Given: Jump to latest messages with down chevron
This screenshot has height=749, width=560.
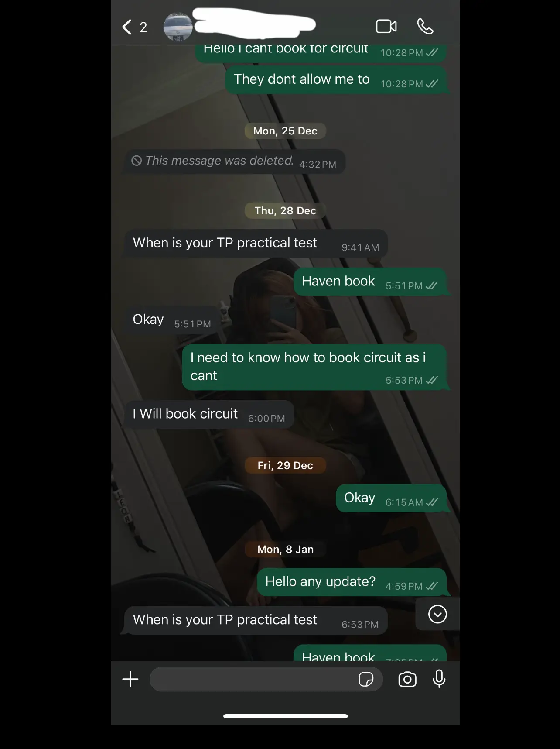Looking at the screenshot, I should pyautogui.click(x=437, y=614).
